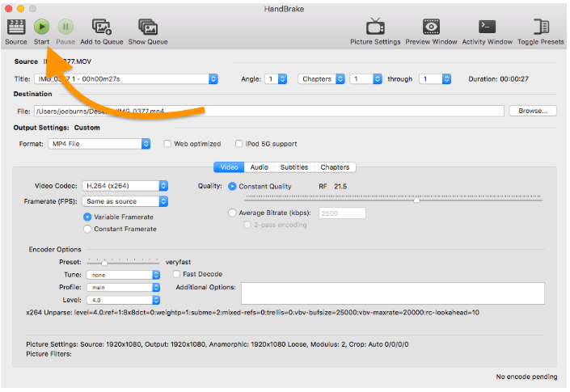
Task: Select Average Bitrate (kbps) radio button
Action: [232, 213]
